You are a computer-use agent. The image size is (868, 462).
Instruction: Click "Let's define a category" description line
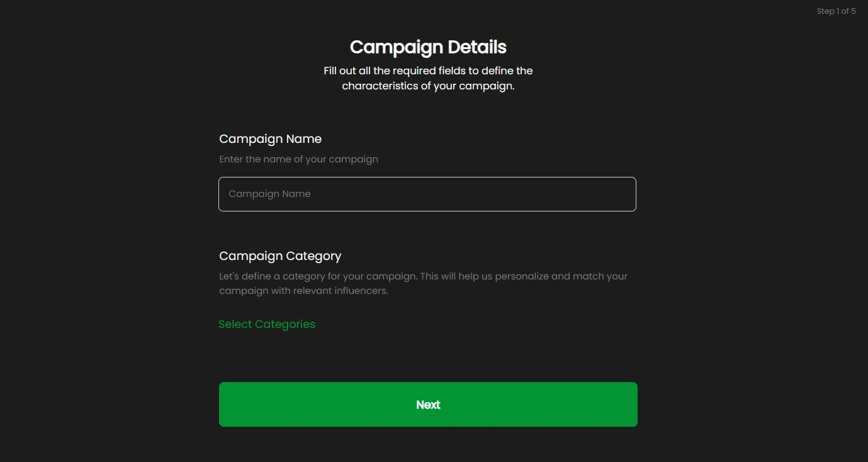point(423,276)
